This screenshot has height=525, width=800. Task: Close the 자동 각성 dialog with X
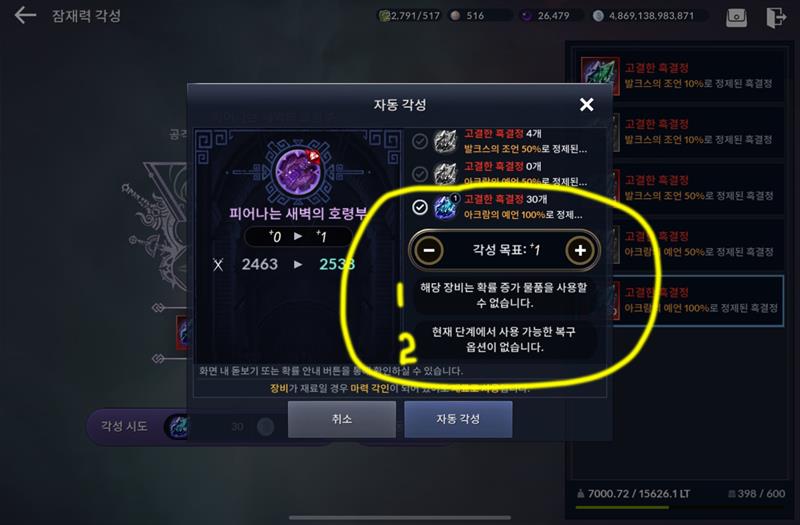point(586,105)
